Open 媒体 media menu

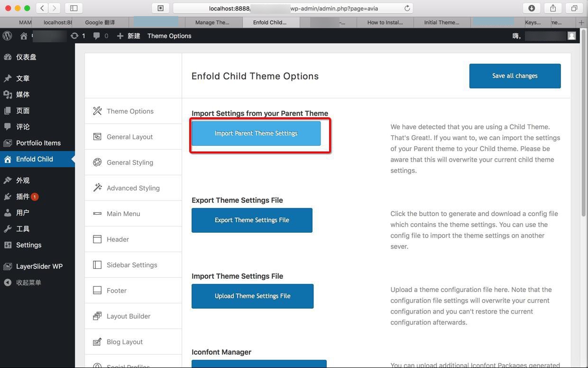(x=37, y=94)
